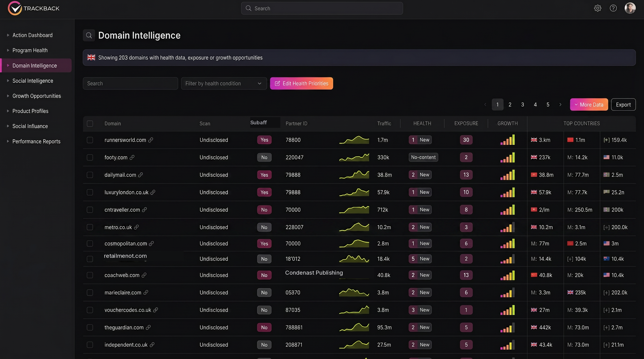This screenshot has height=359, width=644.
Task: Sort by the Subaff column header
Action: click(259, 122)
